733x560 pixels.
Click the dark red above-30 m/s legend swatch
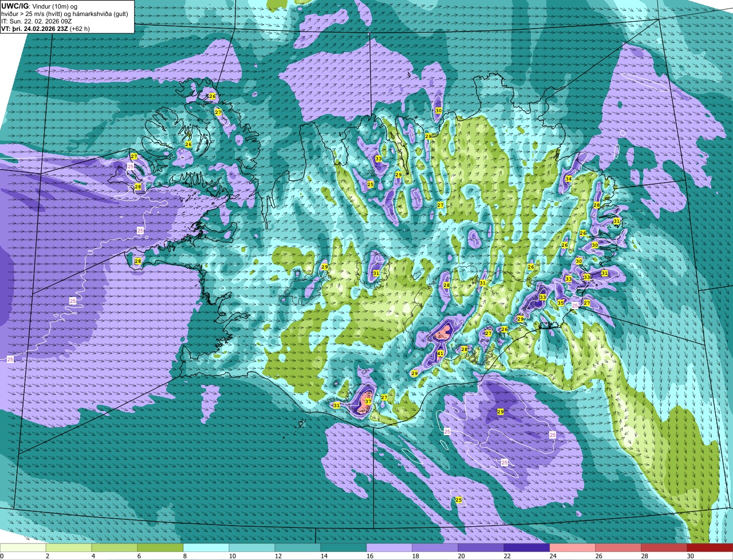coord(710,547)
